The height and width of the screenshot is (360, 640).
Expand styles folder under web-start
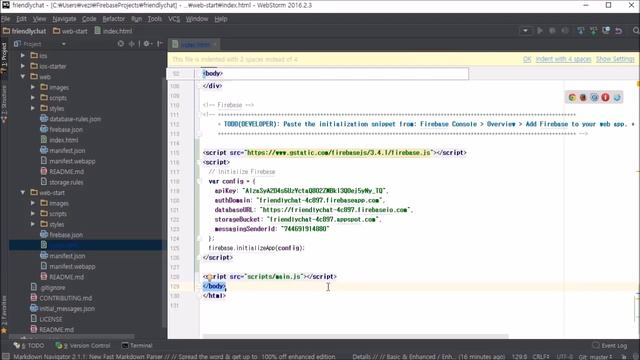pos(33,224)
